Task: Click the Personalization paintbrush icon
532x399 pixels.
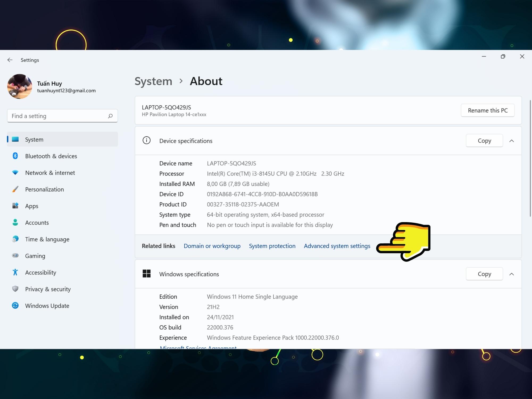Action: (15, 189)
